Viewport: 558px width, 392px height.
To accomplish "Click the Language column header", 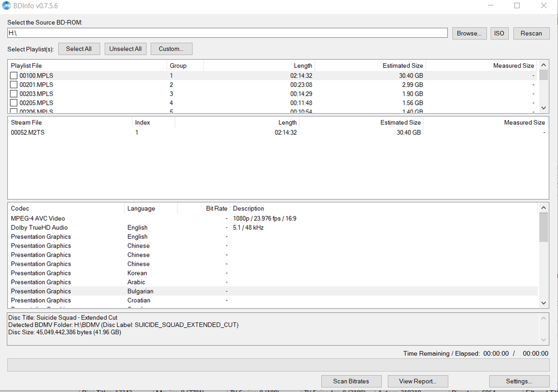I will (x=151, y=208).
